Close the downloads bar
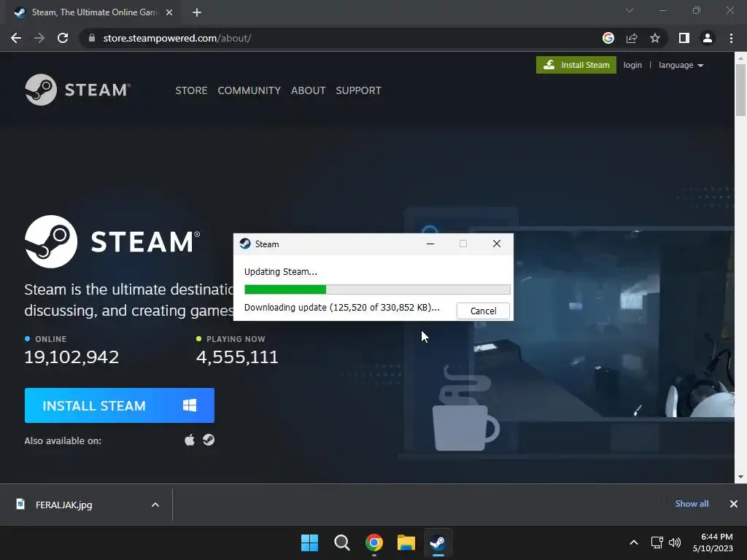Screen dimensions: 747x560 (734, 504)
